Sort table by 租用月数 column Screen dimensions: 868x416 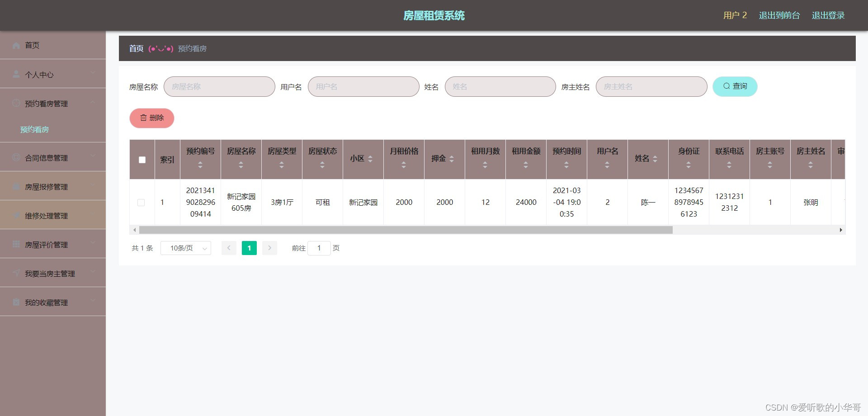485,165
